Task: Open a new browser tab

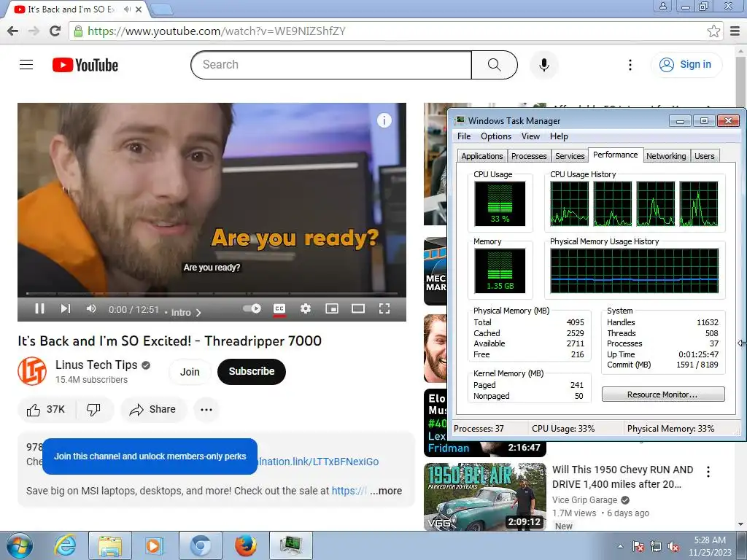Action: click(x=161, y=9)
